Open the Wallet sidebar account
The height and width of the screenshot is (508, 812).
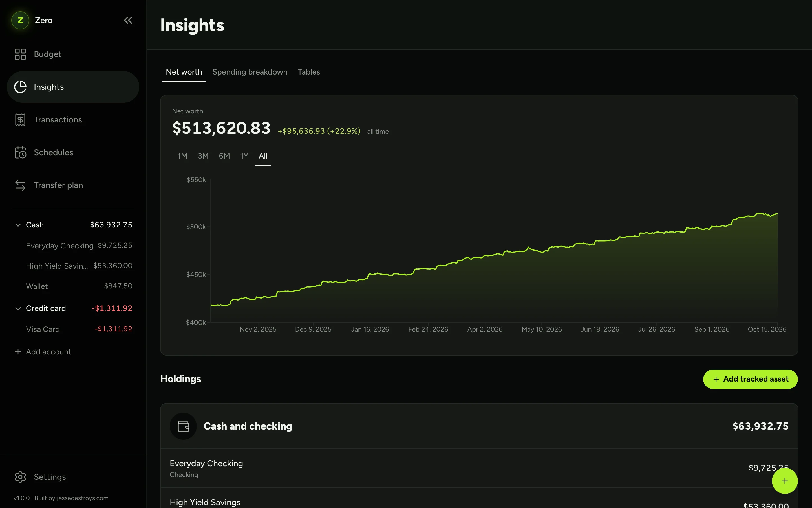(79, 286)
